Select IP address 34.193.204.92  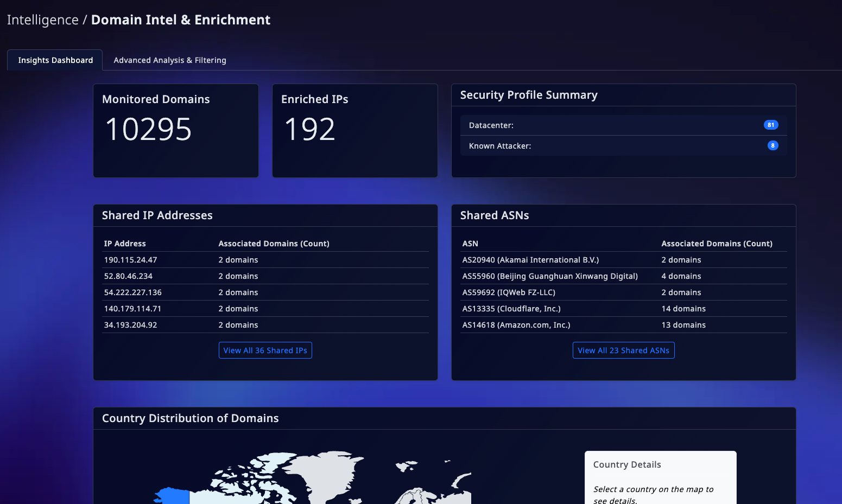coord(131,325)
